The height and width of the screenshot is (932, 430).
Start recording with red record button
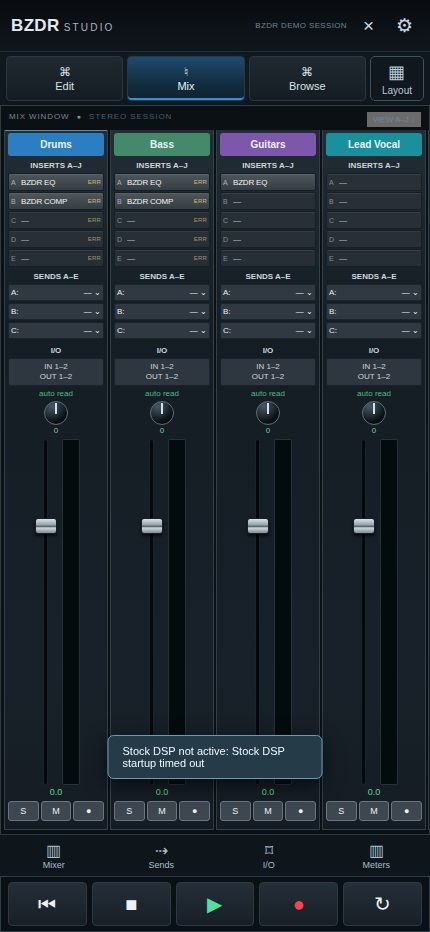[299, 904]
